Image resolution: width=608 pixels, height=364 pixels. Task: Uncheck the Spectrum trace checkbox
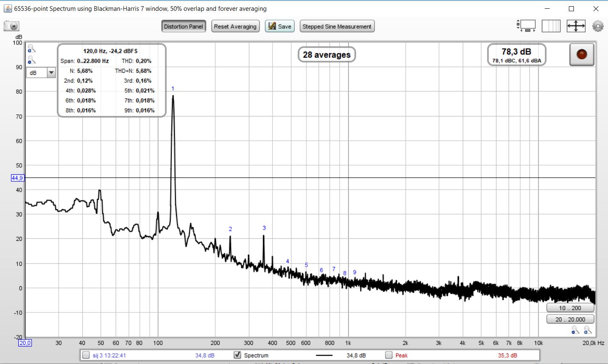point(237,355)
